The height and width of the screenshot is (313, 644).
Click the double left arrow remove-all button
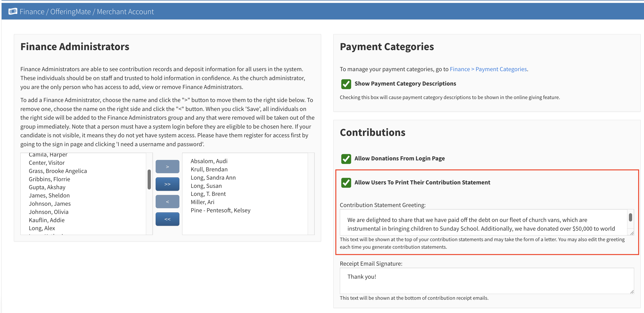click(167, 219)
